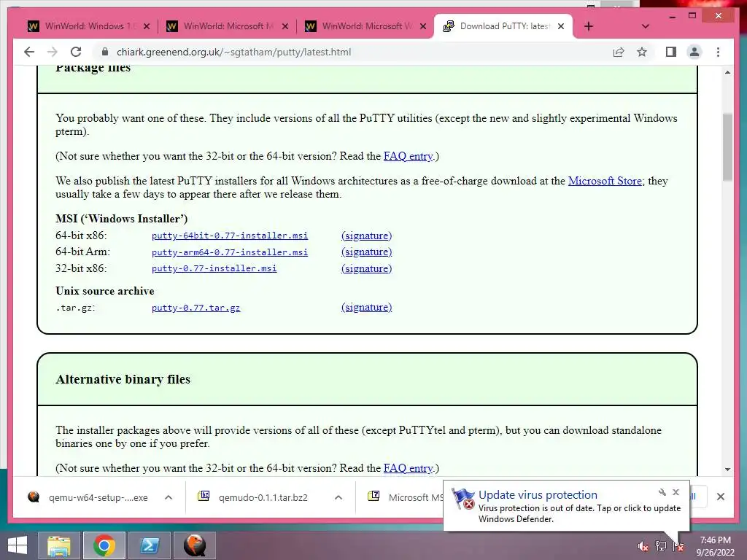Download putty-0.77.tar.gz source archive

click(x=196, y=308)
